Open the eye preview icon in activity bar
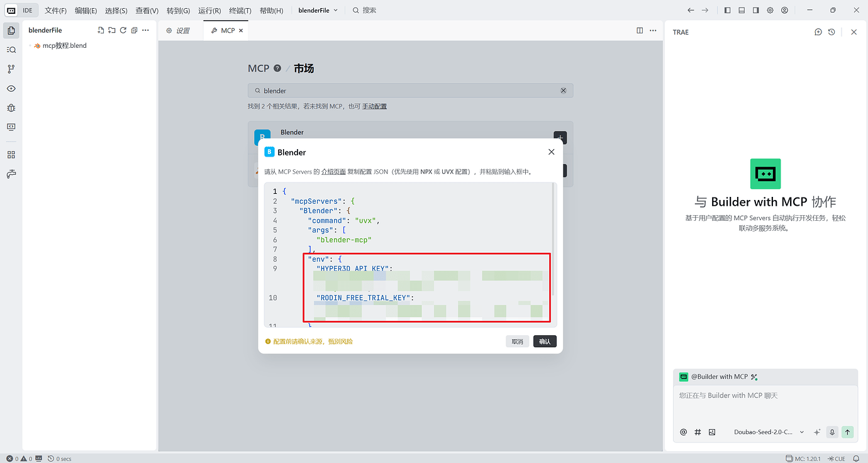 pyautogui.click(x=11, y=89)
